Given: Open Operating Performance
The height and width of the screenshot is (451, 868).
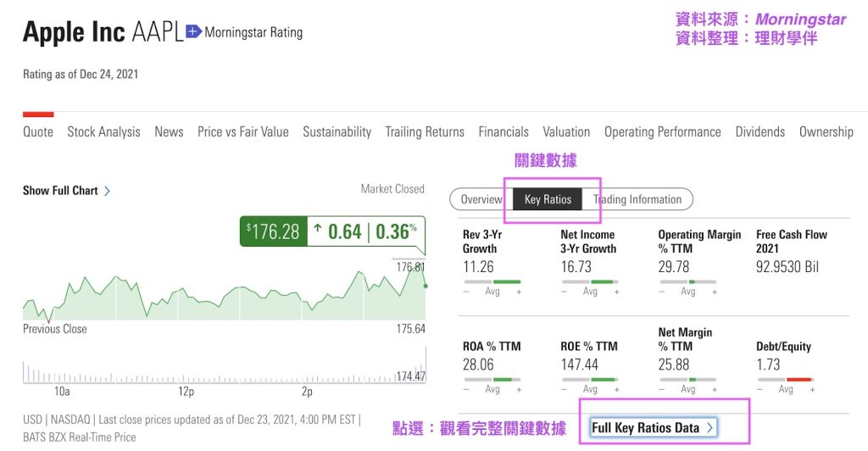Looking at the screenshot, I should (x=662, y=131).
